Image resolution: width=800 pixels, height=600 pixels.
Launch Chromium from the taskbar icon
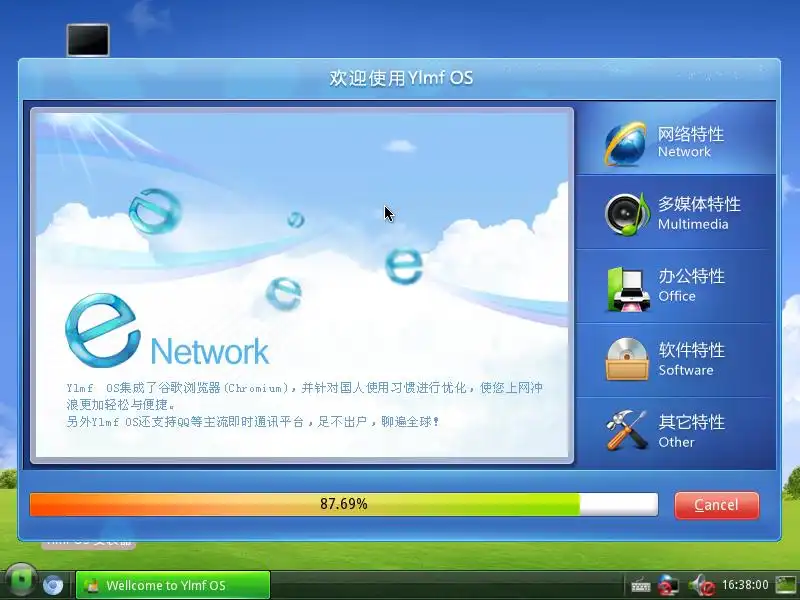coord(53,585)
